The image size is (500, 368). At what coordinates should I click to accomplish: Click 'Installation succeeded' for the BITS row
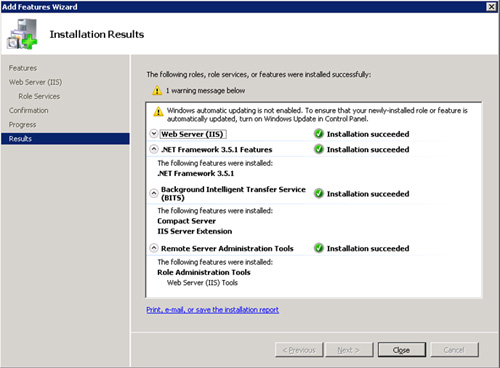pos(368,194)
